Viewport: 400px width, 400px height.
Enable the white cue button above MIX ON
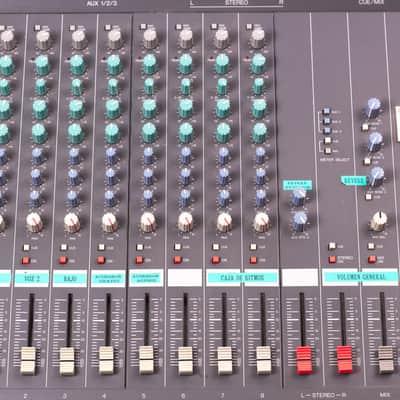[371, 246]
